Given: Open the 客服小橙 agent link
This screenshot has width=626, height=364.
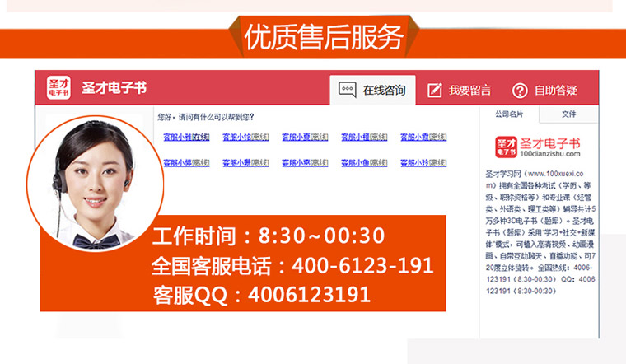Looking at the screenshot, I should 364,137.
